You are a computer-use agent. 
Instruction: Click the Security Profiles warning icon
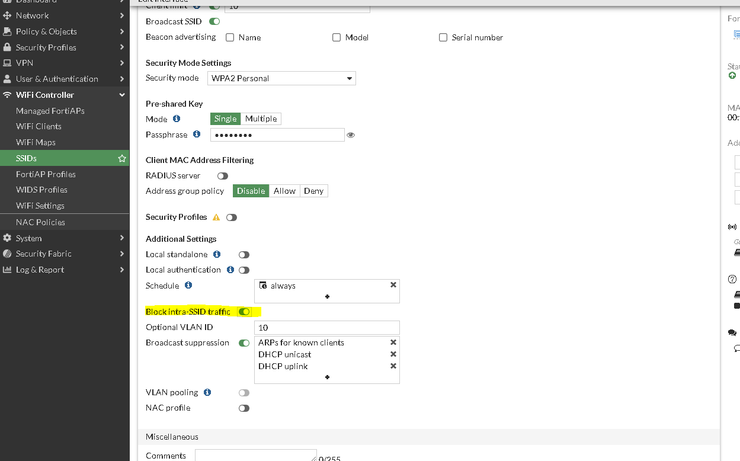point(216,217)
